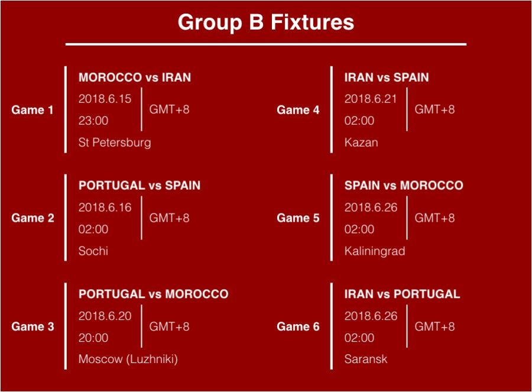Click the MOROCCO vs IRAN match heading
Screen dimensions: 532x392
135,77
